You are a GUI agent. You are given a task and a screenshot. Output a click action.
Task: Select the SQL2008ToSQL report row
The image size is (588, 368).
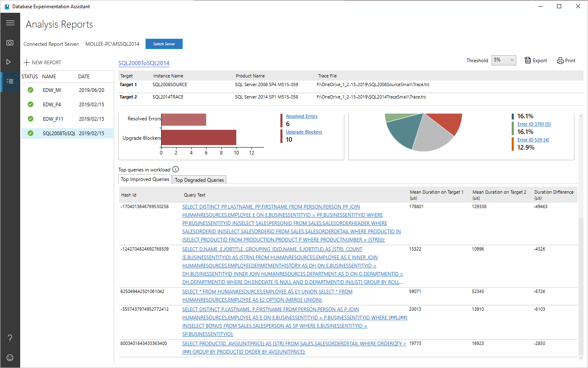tap(68, 133)
